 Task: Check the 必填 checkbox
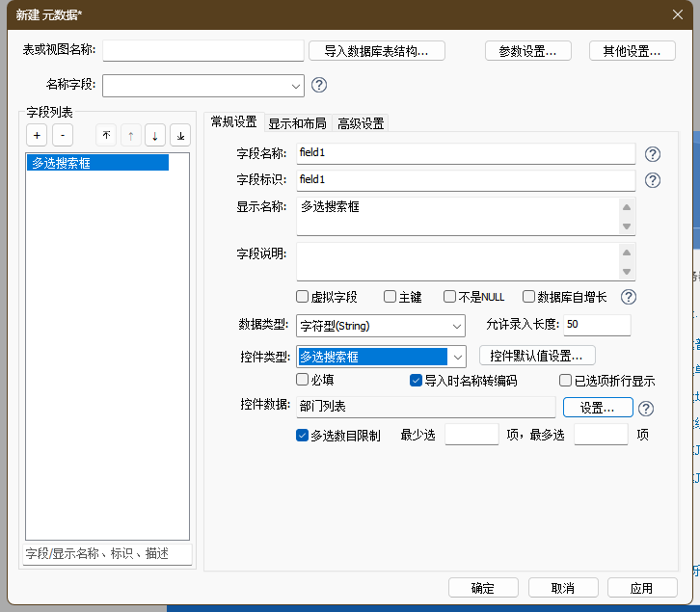click(x=303, y=381)
